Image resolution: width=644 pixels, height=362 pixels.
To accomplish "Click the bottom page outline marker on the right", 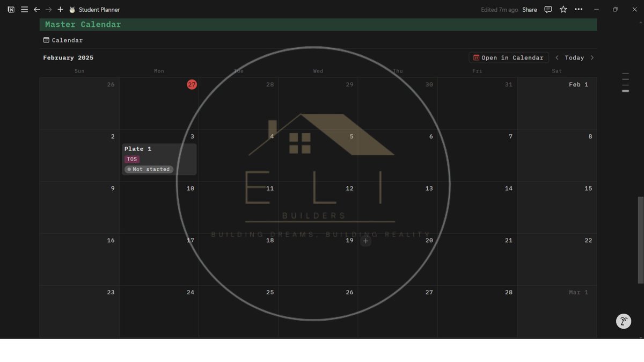I will tap(625, 91).
